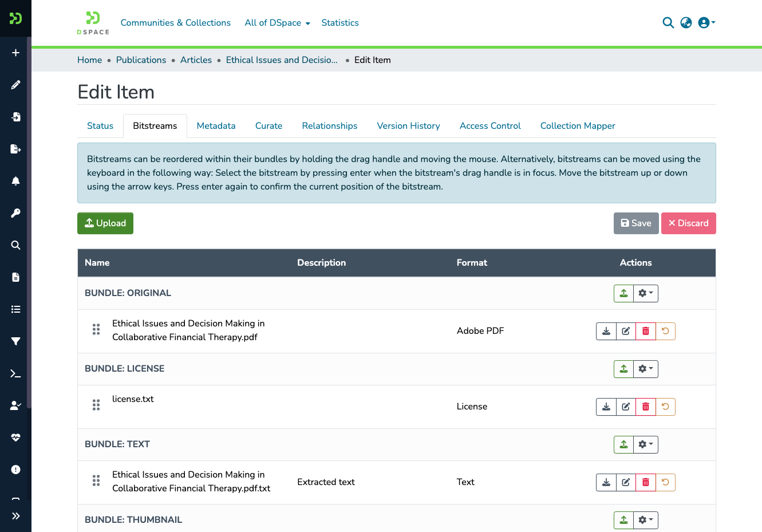Edit the license.txt bitstream
762x532 pixels.
(626, 407)
